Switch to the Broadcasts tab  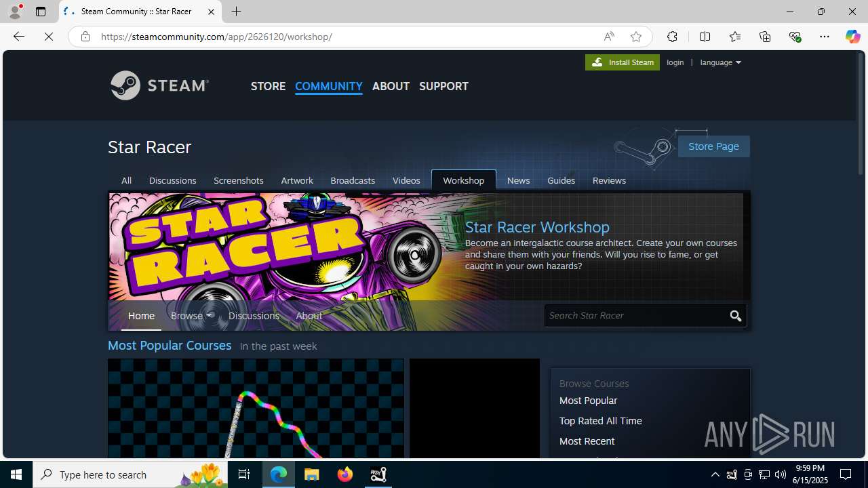(x=353, y=180)
